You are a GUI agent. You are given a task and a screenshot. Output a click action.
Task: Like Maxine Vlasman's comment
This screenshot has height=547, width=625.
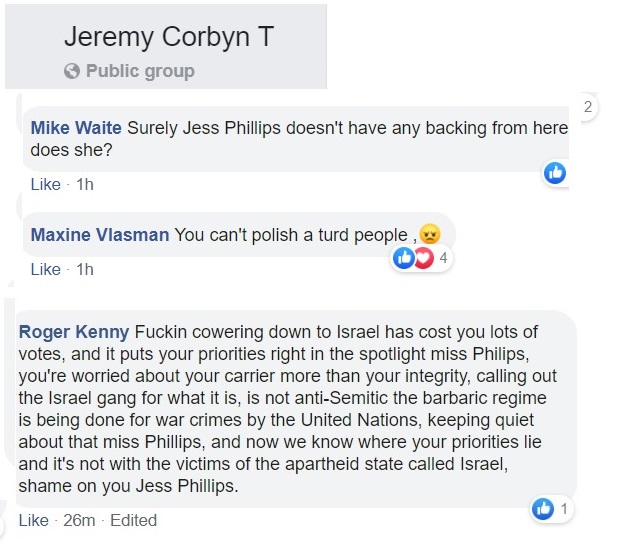pyautogui.click(x=46, y=269)
